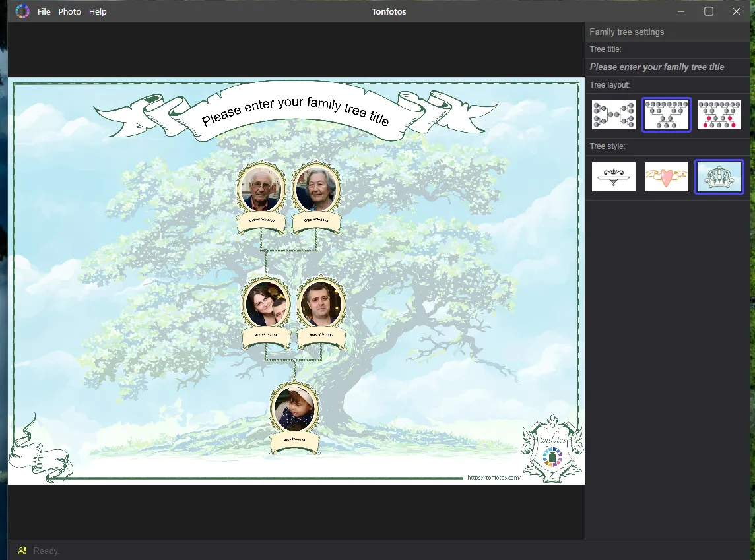This screenshot has height=560, width=755.
Task: Pick the plain ornament tree style
Action: [x=614, y=177]
